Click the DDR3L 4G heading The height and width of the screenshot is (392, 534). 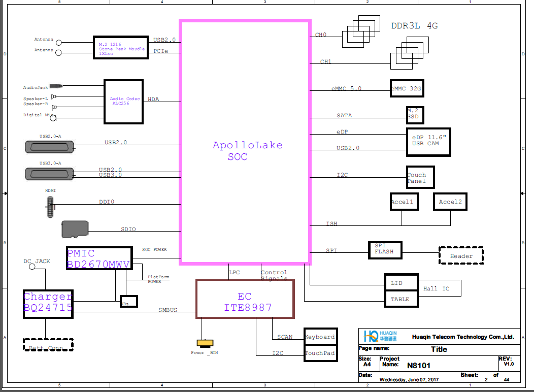coord(415,26)
